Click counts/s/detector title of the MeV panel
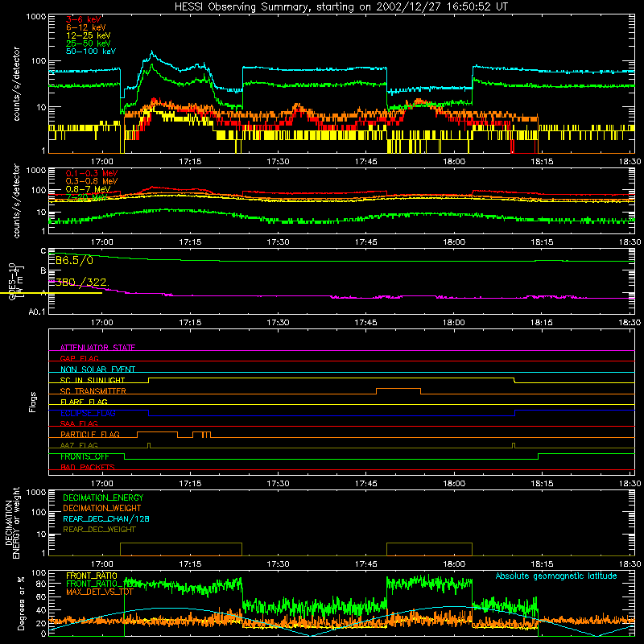The height and width of the screenshot is (644, 644). (16, 200)
